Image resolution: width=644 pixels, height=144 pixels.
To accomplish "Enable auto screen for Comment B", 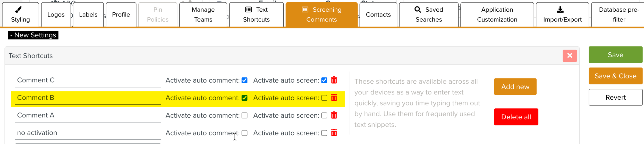I will (324, 98).
